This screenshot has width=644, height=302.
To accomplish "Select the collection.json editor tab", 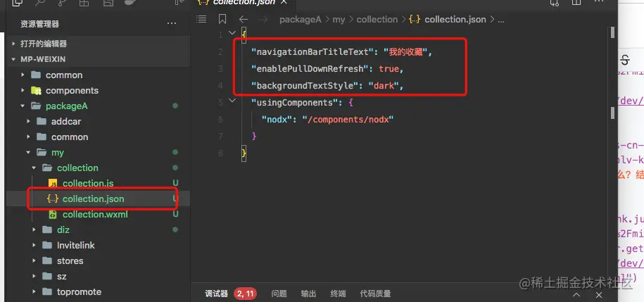I will pos(244,4).
